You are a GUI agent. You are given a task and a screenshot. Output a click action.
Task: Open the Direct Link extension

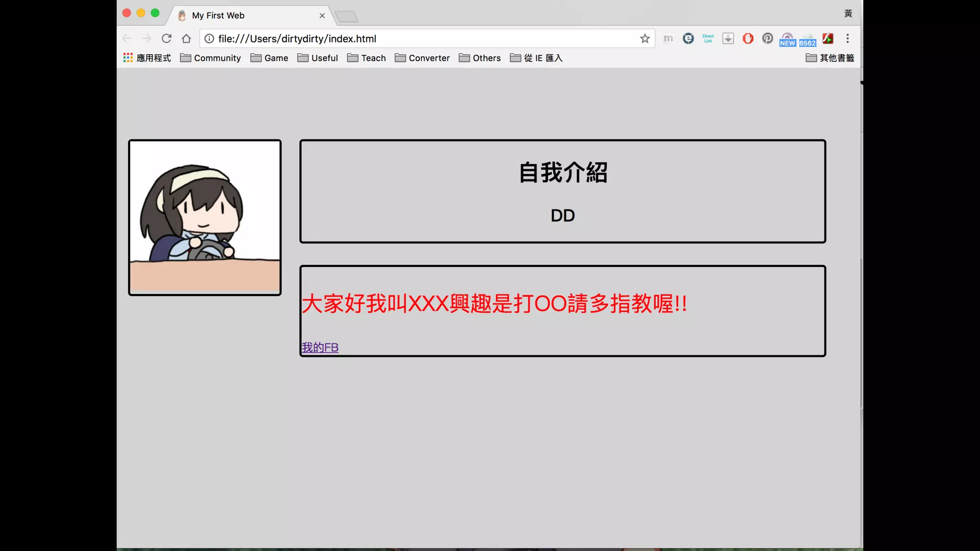[x=708, y=38]
